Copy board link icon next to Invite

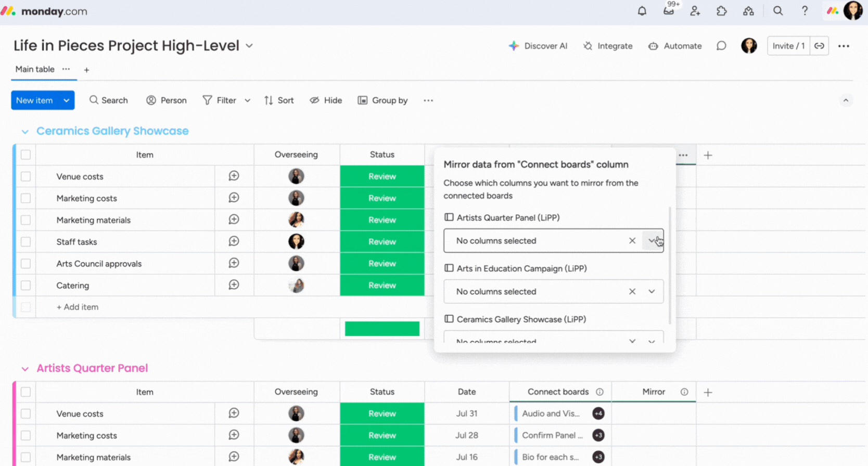[x=819, y=46]
